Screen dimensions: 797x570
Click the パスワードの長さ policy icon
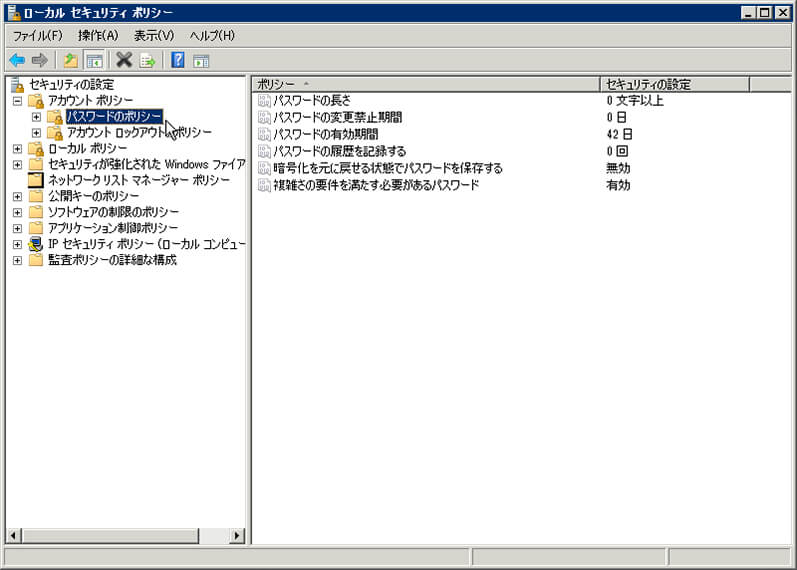pos(264,101)
